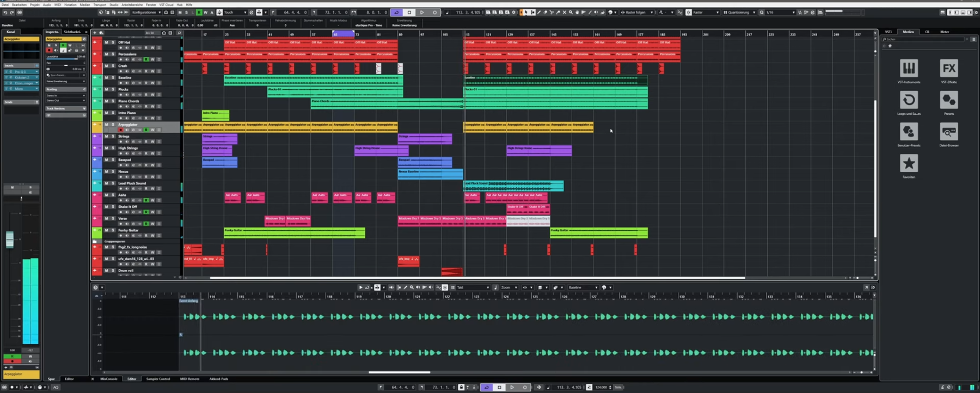Screen dimensions: 980x393
Task: Mute the Baseline track
Action: [x=107, y=77]
